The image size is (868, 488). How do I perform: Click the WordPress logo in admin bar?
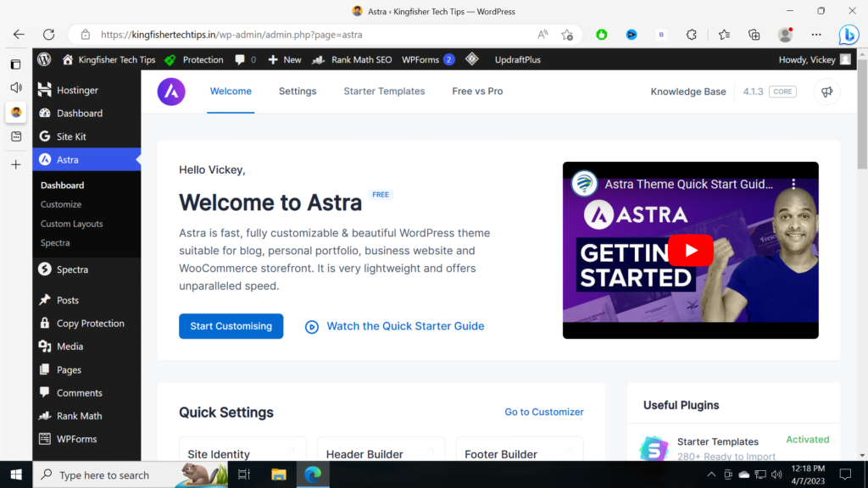pos(44,59)
